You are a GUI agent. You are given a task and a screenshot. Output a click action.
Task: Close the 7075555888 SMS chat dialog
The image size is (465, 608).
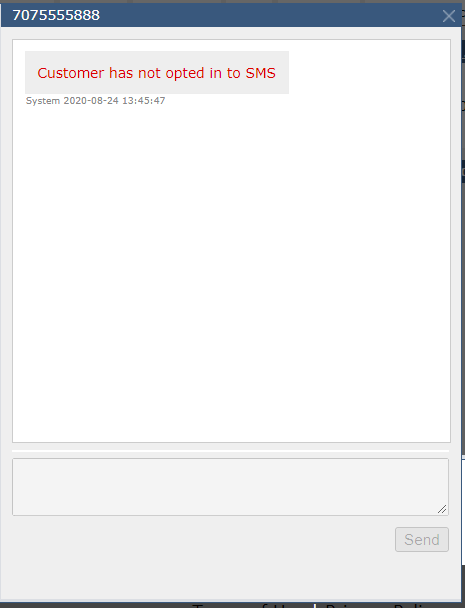pyautogui.click(x=449, y=16)
